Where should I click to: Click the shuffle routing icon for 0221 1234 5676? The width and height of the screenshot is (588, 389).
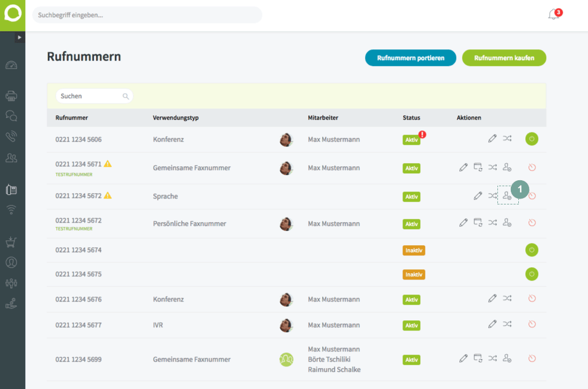507,298
